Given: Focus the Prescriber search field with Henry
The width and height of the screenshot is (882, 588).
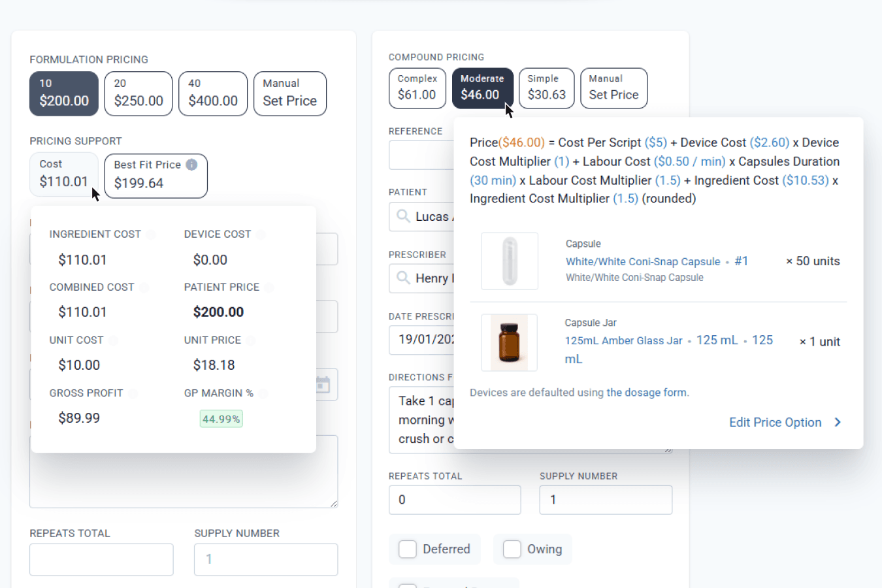Looking at the screenshot, I should coord(421,278).
